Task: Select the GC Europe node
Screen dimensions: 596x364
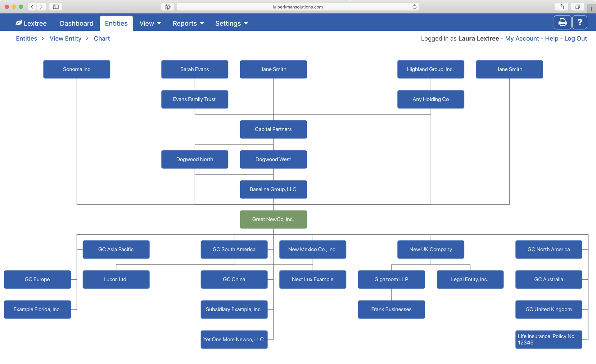Action: pos(37,279)
